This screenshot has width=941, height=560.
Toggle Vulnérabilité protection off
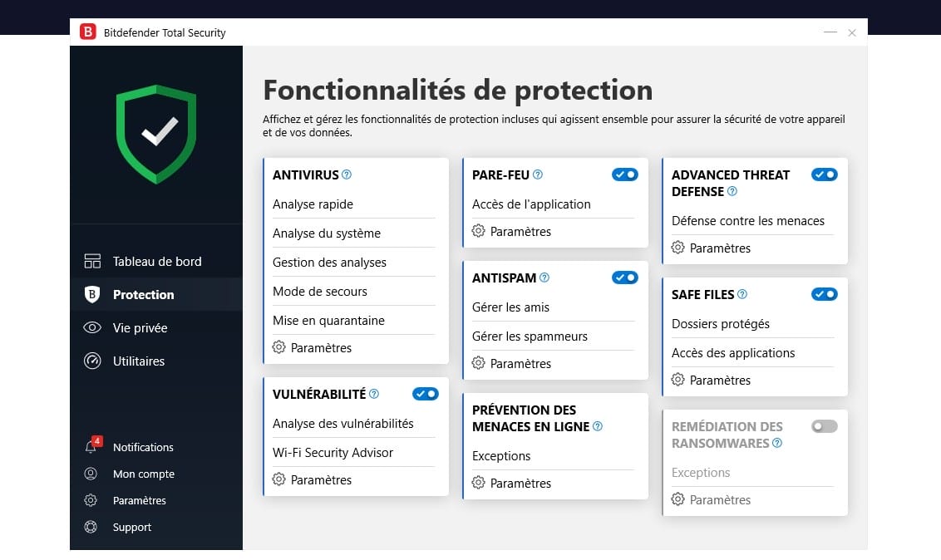tap(426, 394)
